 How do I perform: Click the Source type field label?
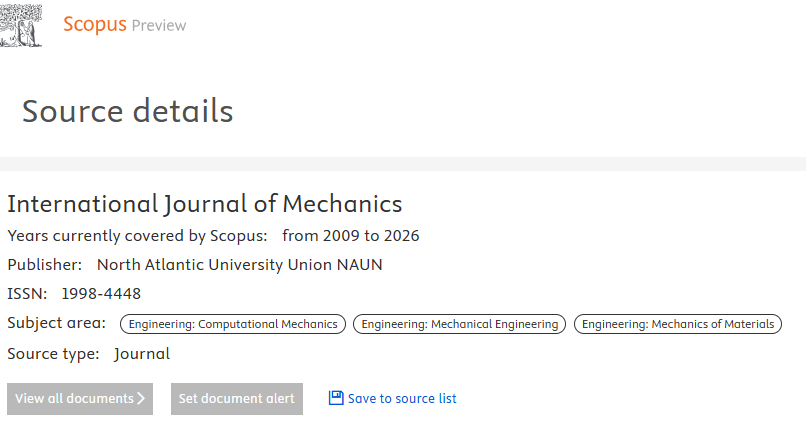tap(53, 354)
